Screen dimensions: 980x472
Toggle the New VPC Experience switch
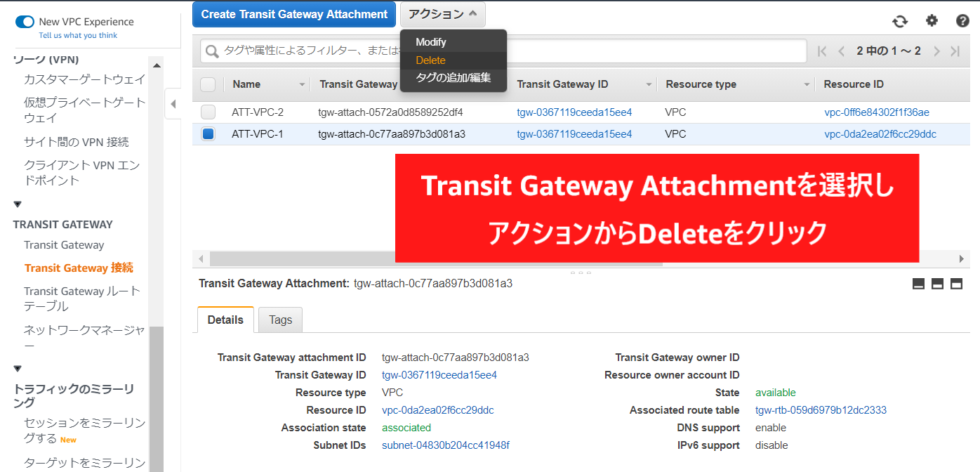[25, 22]
